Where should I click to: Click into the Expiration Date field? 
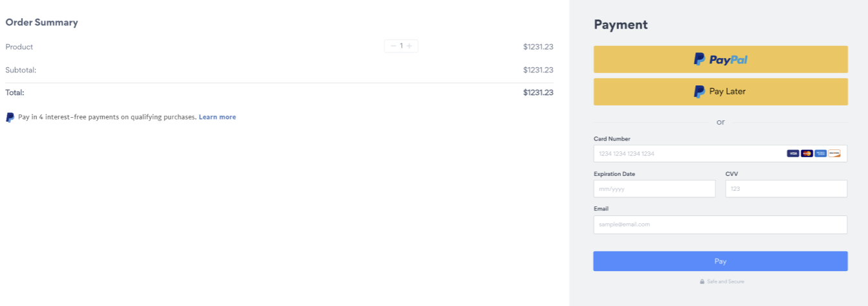click(x=655, y=189)
